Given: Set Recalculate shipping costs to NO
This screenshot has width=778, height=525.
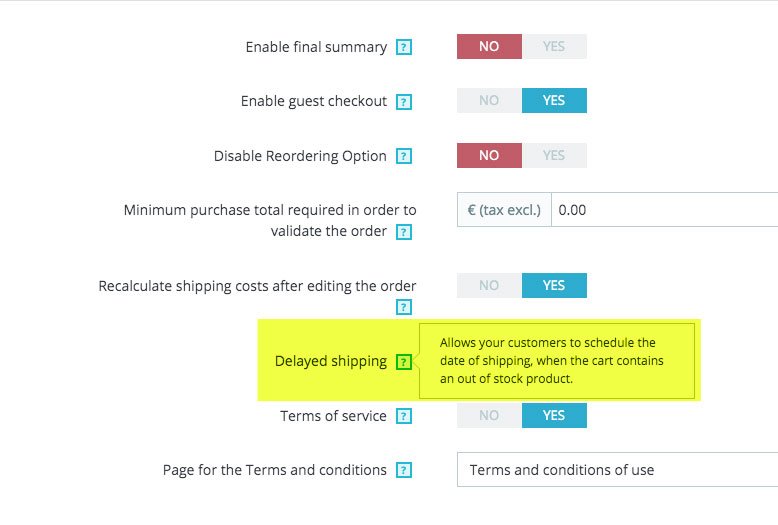Looking at the screenshot, I should 489,286.
